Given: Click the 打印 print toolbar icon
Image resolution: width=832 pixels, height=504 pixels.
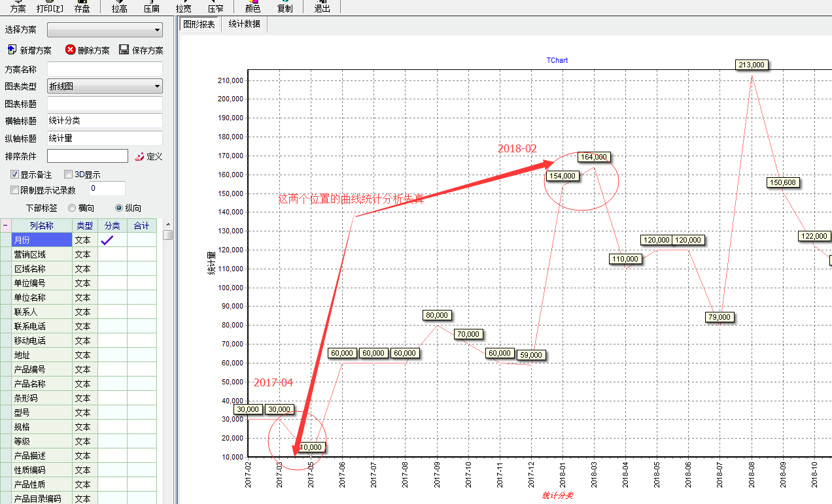Looking at the screenshot, I should pos(50,7).
